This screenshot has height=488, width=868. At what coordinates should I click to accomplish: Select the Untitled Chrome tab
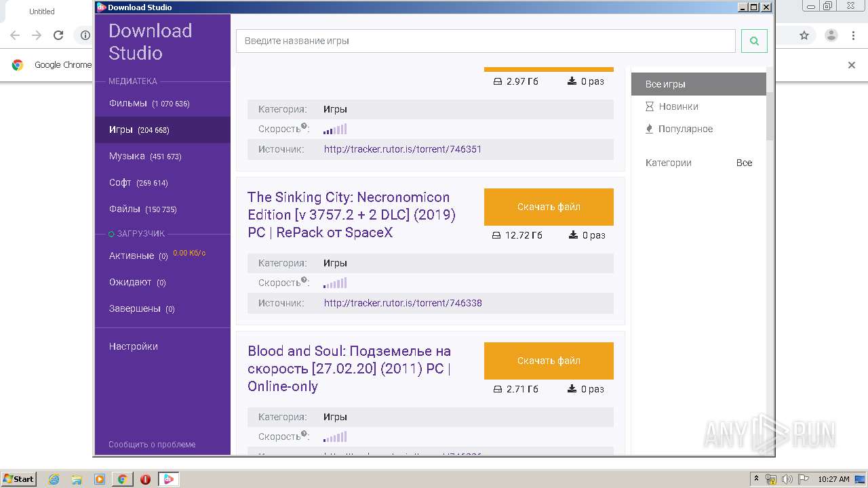pyautogui.click(x=42, y=12)
